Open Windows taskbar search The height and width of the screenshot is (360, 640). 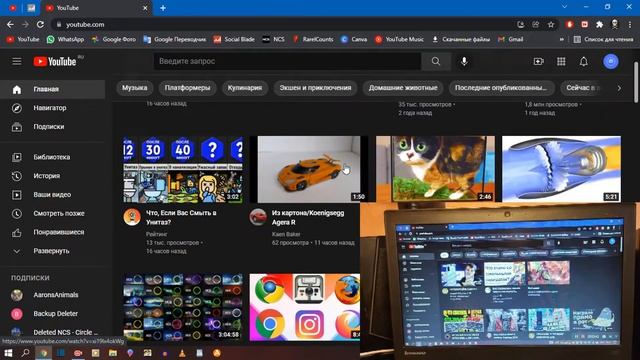[25, 353]
